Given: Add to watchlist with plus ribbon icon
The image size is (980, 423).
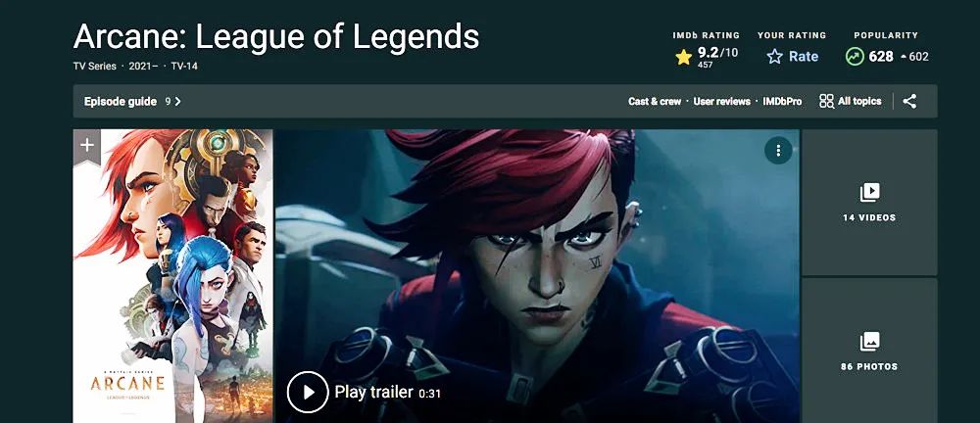Looking at the screenshot, I should pos(87,146).
